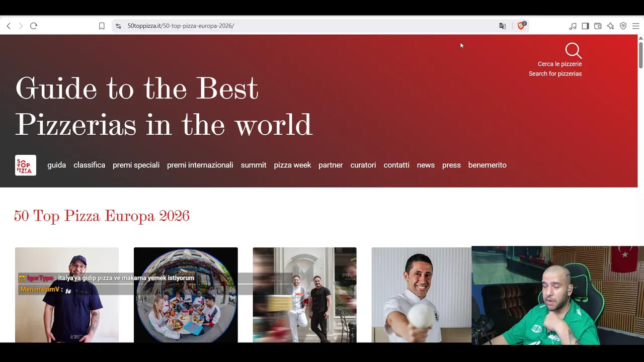This screenshot has height=362, width=644.
Task: Click the browser forward arrow
Action: point(21,26)
